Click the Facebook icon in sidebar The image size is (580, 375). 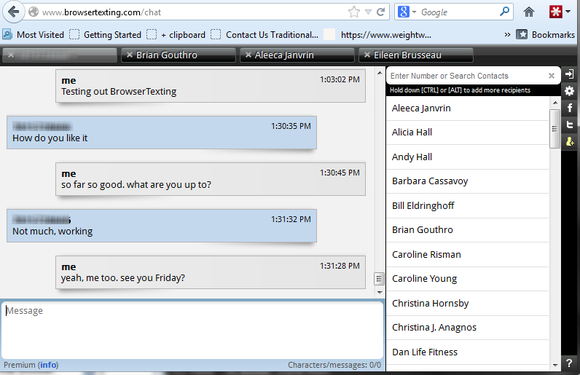570,108
